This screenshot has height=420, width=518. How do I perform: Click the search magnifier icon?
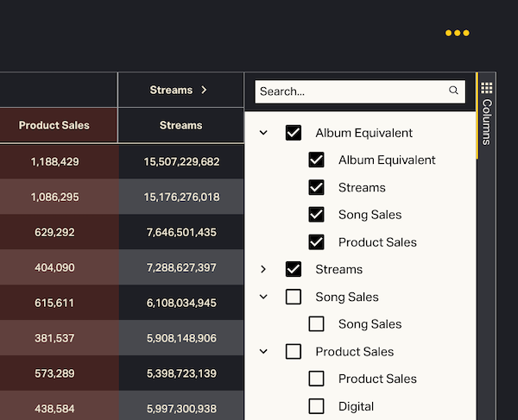(x=453, y=91)
